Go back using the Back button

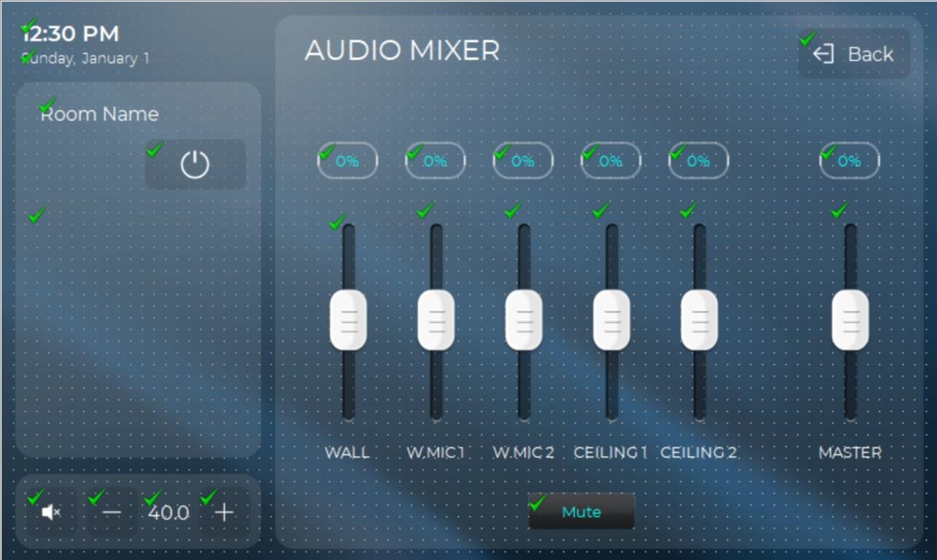click(854, 54)
